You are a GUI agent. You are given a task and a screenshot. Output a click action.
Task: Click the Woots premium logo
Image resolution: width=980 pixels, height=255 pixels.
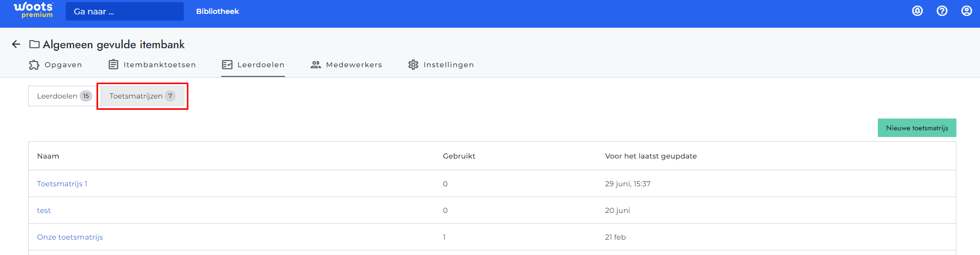pyautogui.click(x=33, y=10)
